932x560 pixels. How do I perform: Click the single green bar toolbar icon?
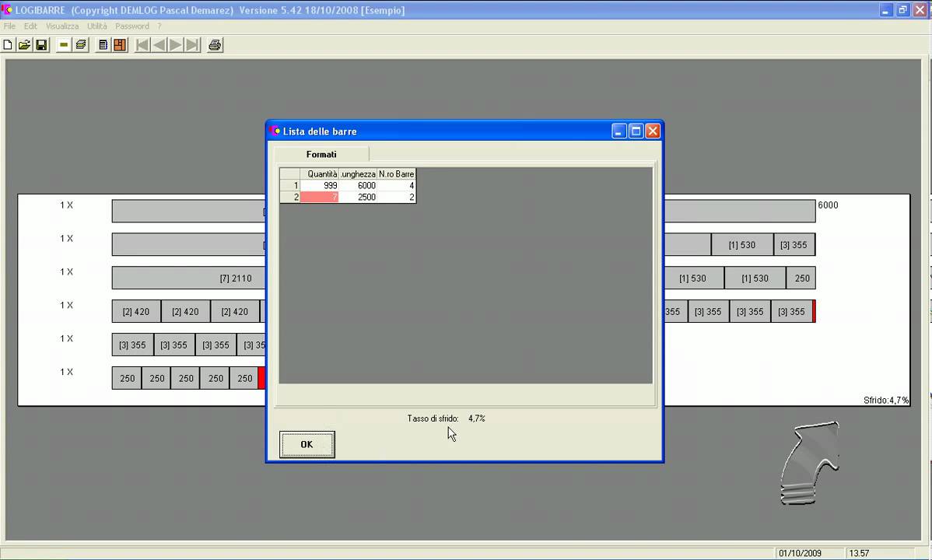pyautogui.click(x=64, y=45)
